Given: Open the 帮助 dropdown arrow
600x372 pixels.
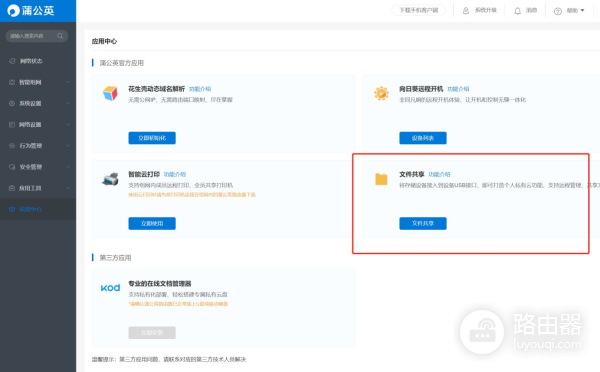Looking at the screenshot, I should (582, 10).
